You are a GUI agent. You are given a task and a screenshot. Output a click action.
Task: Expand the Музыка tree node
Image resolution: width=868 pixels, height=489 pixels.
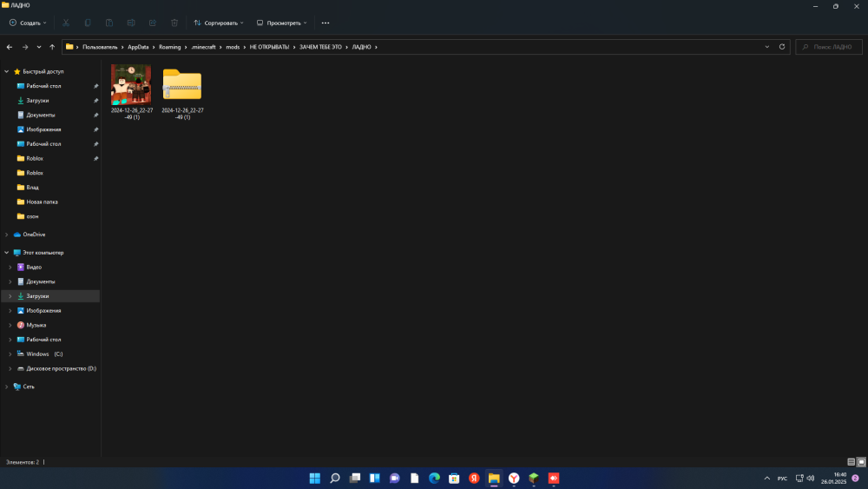click(x=10, y=325)
